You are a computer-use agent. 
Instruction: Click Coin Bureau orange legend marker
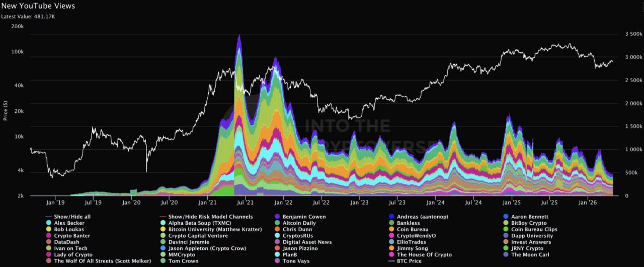392,229
